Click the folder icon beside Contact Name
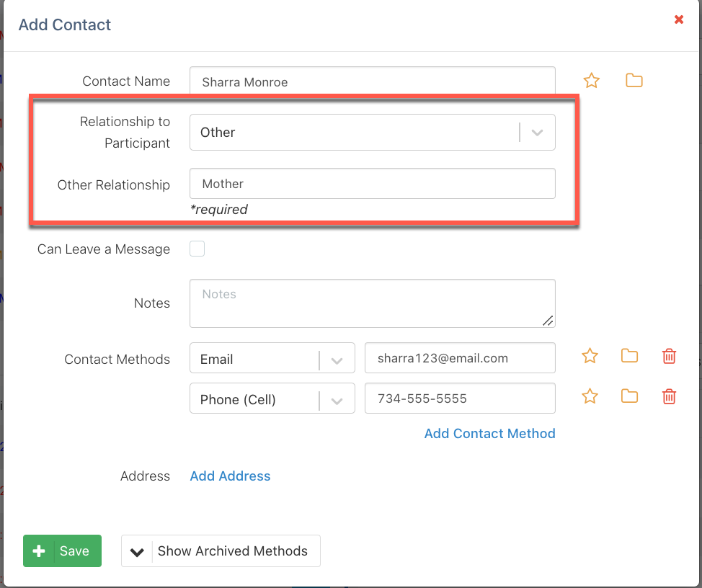 click(634, 81)
